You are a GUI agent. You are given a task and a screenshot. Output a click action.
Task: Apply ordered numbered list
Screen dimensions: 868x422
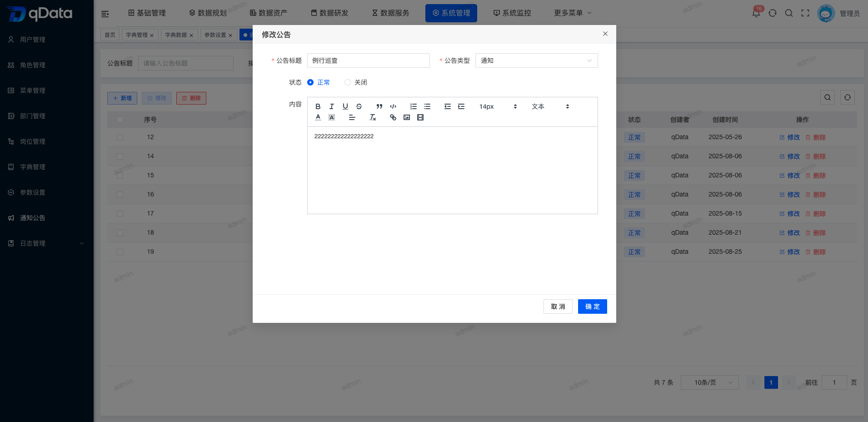(x=414, y=106)
